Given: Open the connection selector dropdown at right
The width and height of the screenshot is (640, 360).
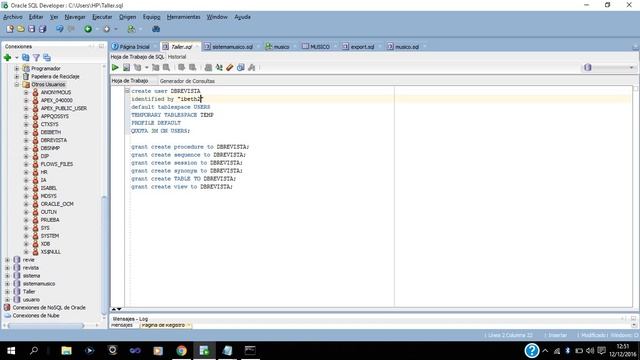Looking at the screenshot, I should 608,68.
